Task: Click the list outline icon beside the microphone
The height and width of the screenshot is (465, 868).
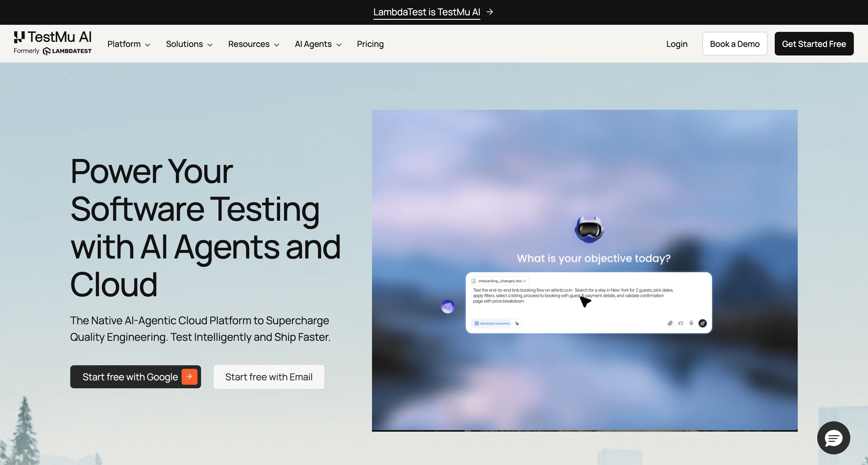Action: pos(681,323)
